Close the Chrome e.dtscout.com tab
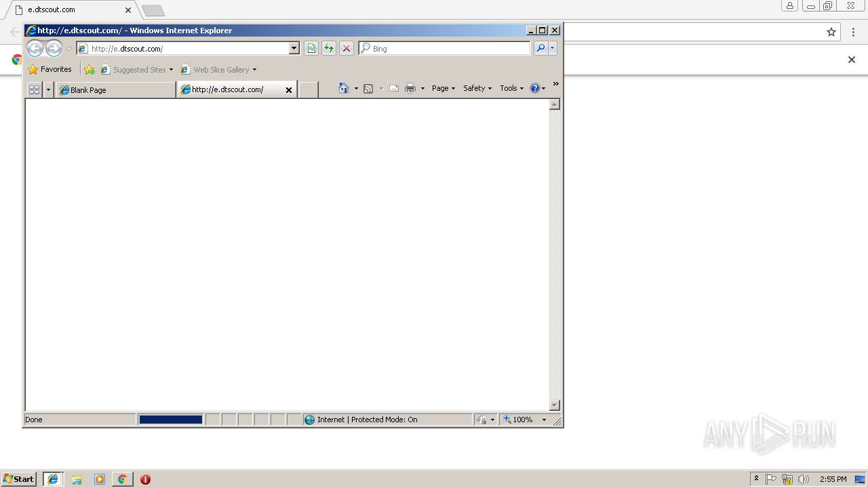 tap(128, 10)
